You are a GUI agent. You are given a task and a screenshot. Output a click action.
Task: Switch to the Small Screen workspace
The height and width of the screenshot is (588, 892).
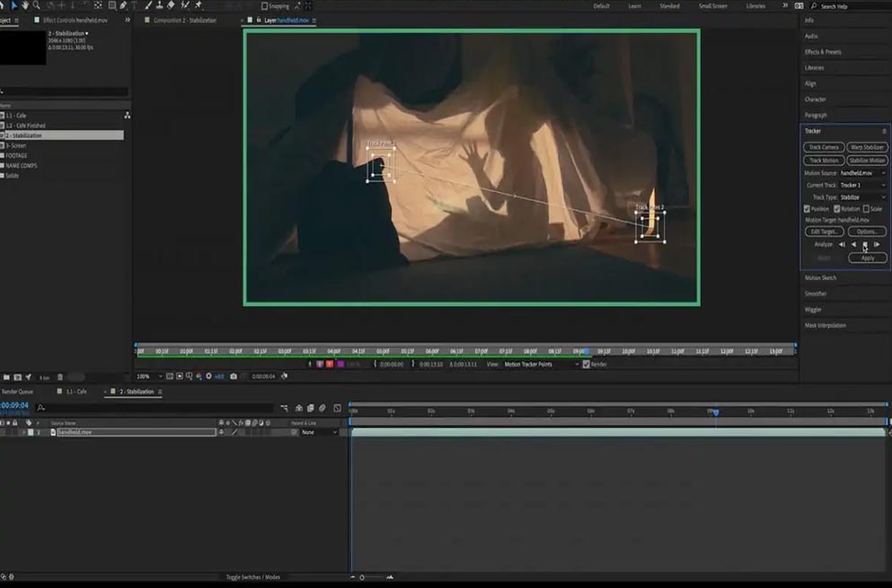point(713,6)
